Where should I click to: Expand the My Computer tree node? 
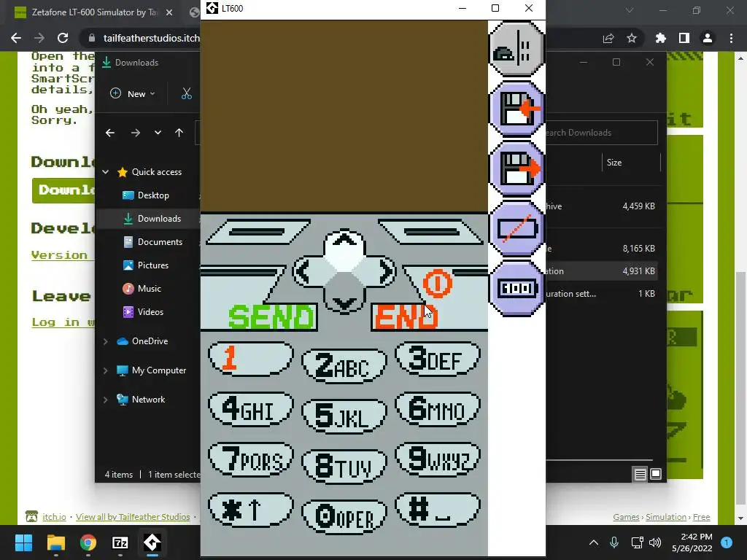point(106,370)
